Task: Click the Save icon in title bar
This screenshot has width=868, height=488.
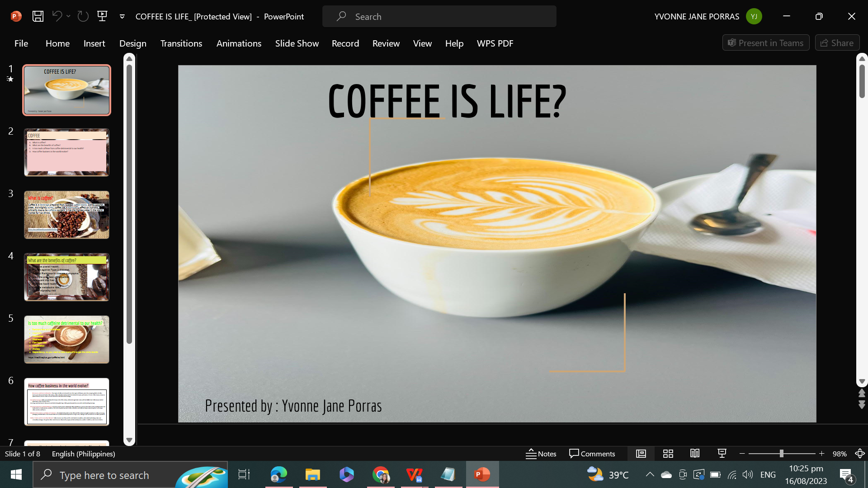Action: [x=38, y=17]
